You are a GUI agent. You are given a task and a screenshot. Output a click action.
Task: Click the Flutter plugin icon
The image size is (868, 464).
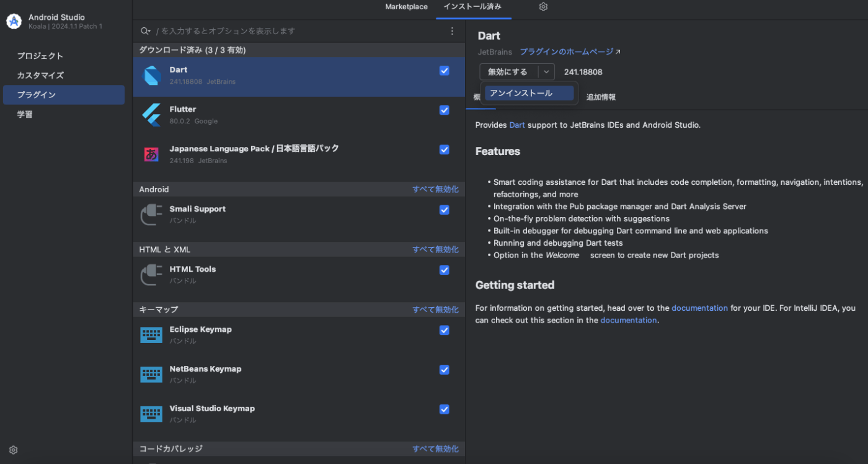coord(151,115)
